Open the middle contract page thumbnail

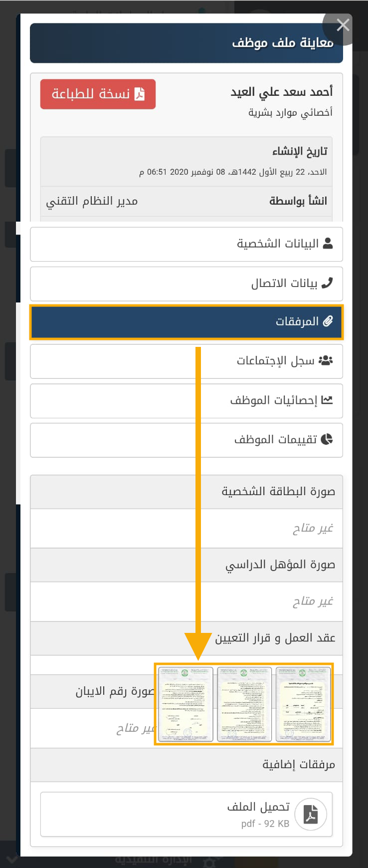pos(244,704)
